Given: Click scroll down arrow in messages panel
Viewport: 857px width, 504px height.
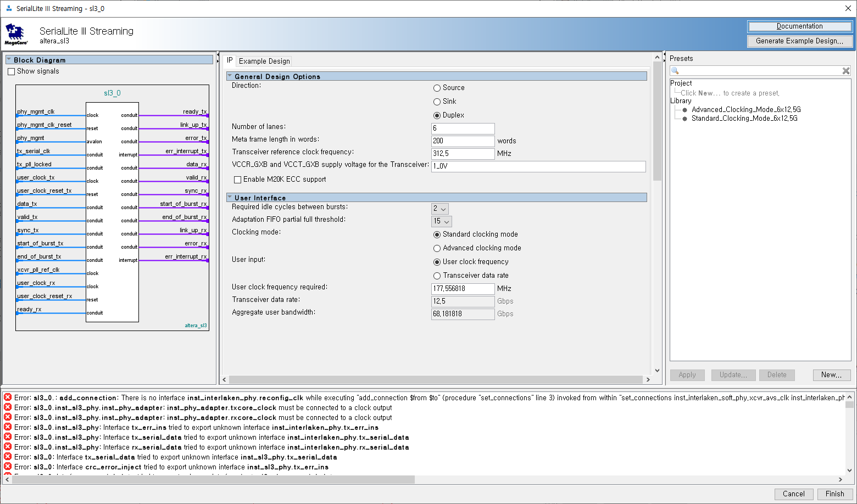Looking at the screenshot, I should click(850, 471).
